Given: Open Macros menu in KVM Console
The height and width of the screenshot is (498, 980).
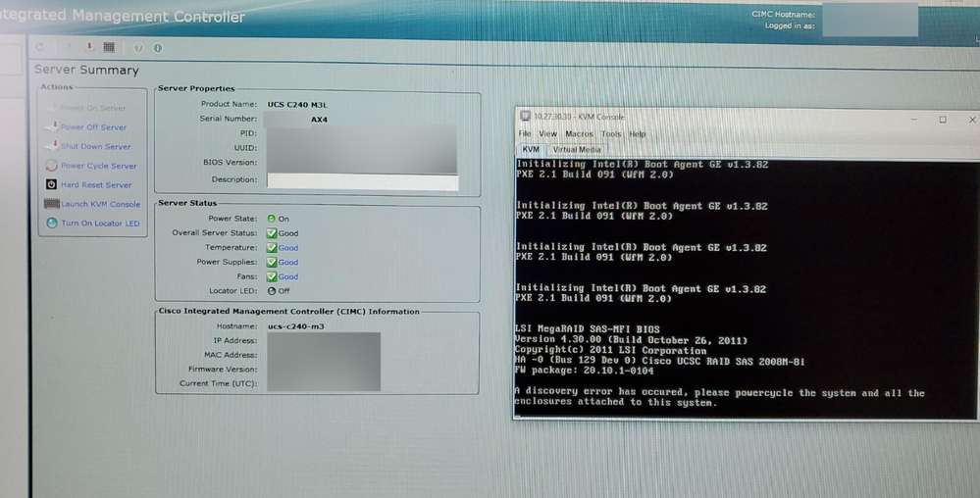Looking at the screenshot, I should 579,133.
